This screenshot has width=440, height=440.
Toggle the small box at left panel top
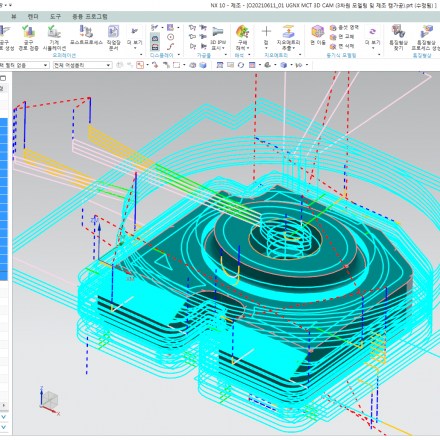3,78
